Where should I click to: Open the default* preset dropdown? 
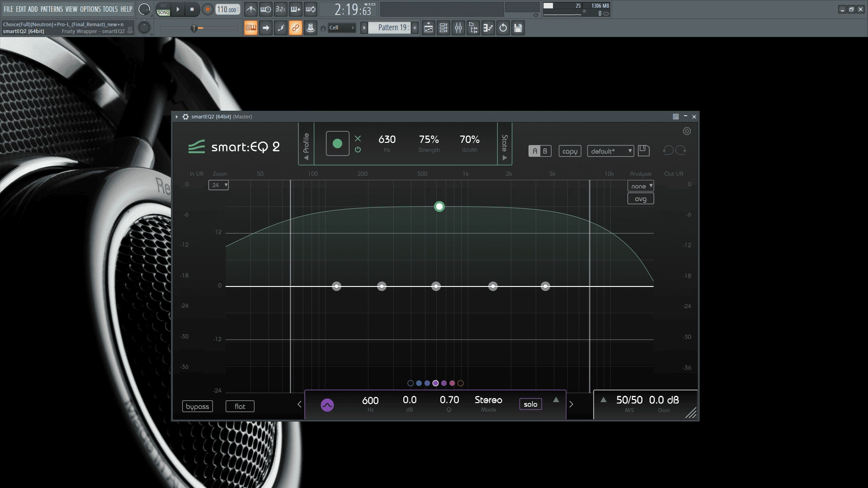(610, 151)
